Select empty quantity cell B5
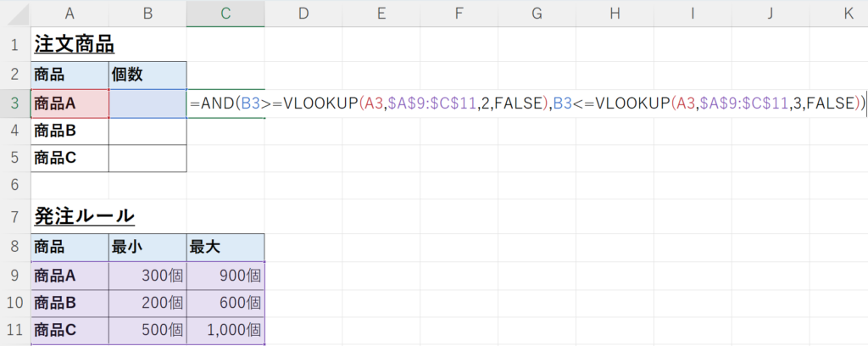The height and width of the screenshot is (346, 868). pos(147,159)
